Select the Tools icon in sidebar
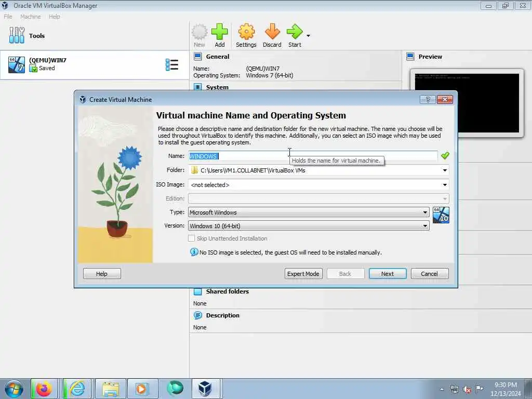Screen dimensions: 532x399 pyautogui.click(x=17, y=35)
